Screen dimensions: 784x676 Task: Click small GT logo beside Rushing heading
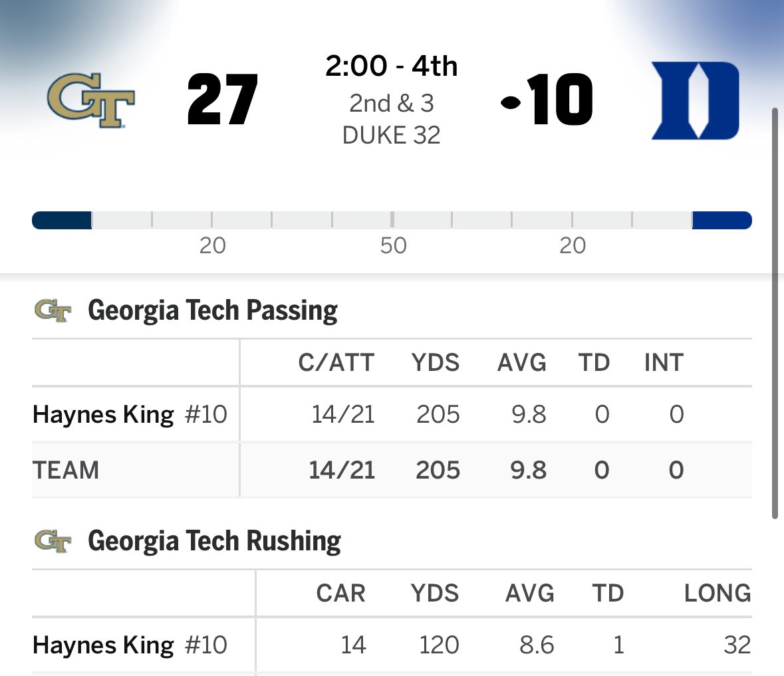tap(53, 541)
